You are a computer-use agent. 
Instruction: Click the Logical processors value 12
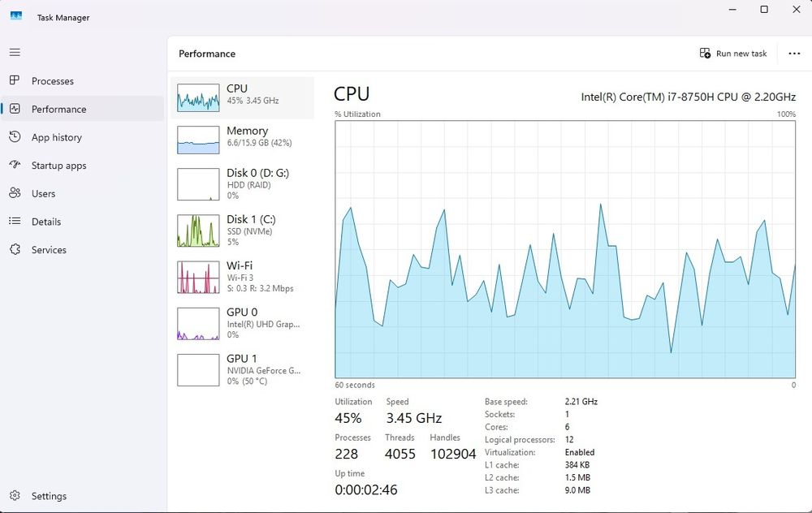(x=569, y=439)
